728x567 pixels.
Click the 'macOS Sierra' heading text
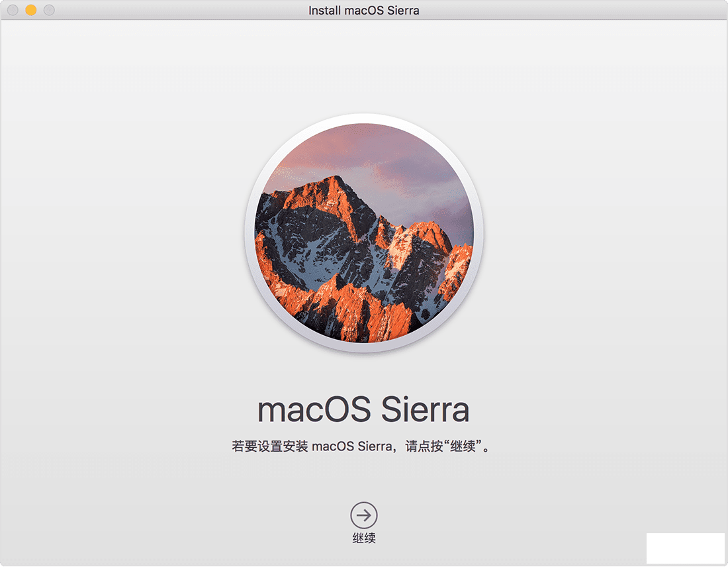(x=363, y=409)
